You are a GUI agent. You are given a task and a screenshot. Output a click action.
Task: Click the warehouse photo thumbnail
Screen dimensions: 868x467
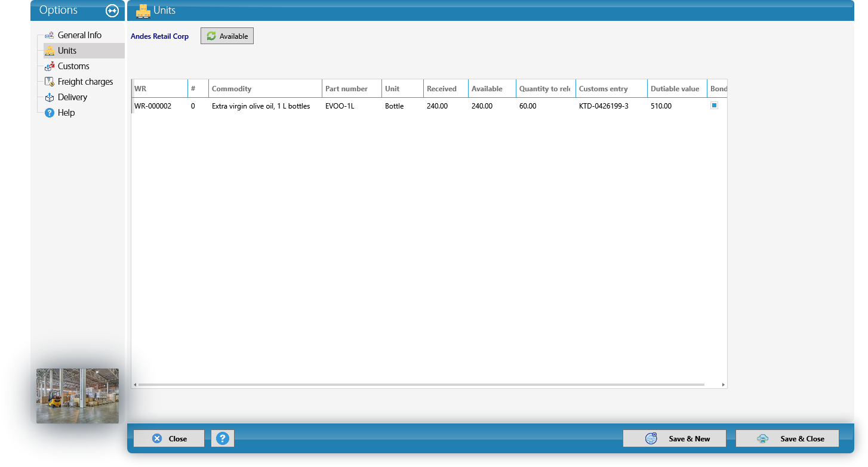[78, 396]
